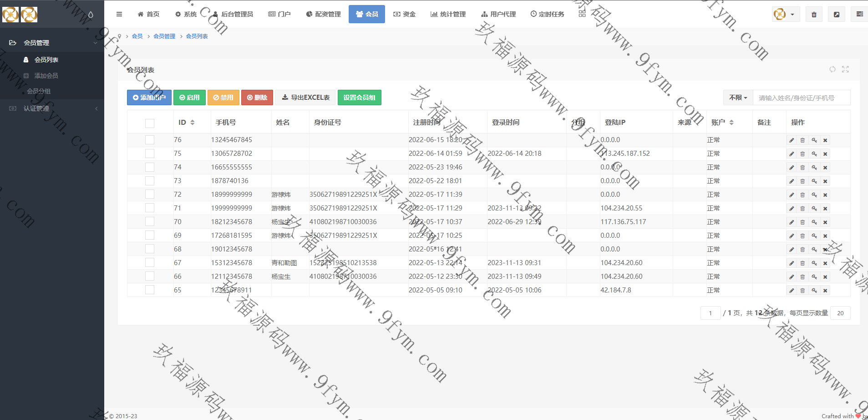Select the checkbox for member ID 65

tap(150, 290)
